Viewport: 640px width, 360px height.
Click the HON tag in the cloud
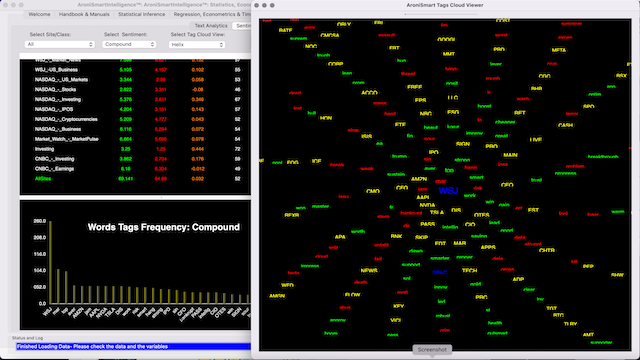click(326, 118)
